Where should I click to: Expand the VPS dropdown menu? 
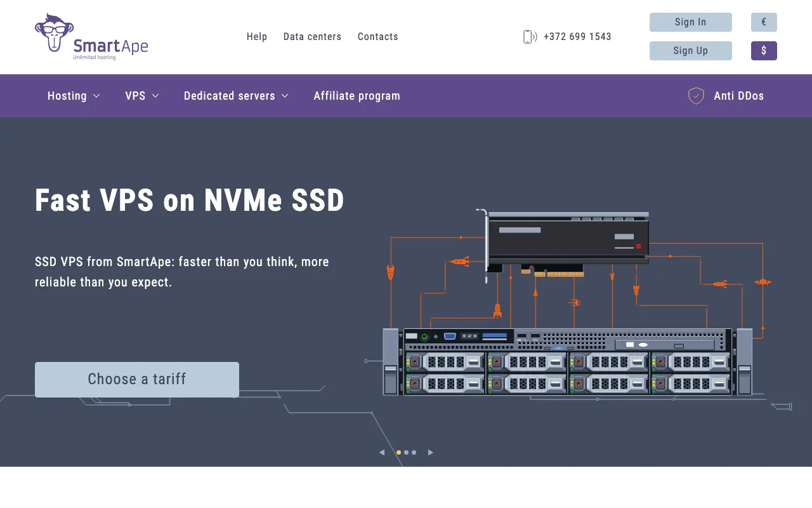click(142, 96)
